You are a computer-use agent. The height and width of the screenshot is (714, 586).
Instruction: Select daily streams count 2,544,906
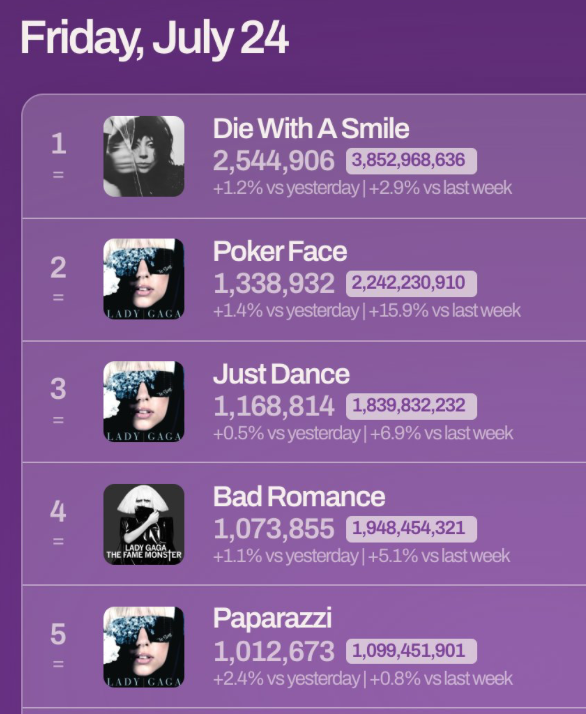[274, 161]
